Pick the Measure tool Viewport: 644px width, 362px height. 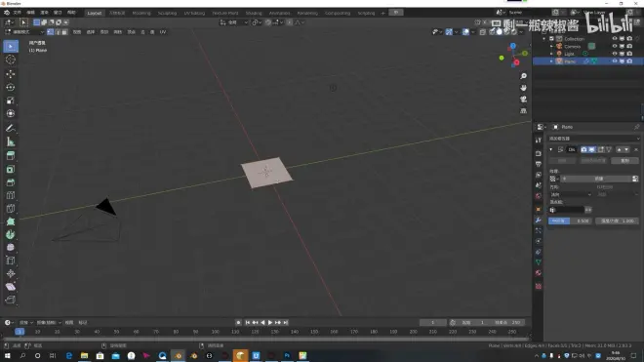11,141
